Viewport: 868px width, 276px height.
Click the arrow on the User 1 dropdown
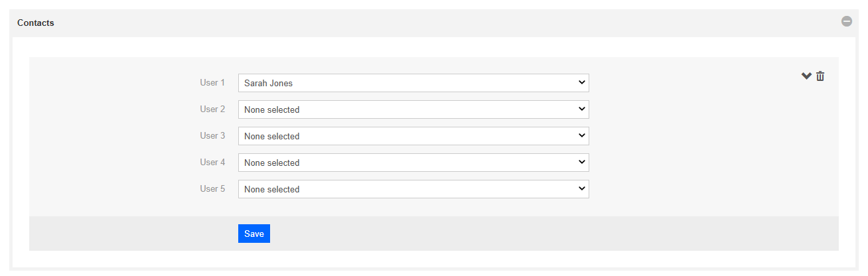[x=581, y=83]
